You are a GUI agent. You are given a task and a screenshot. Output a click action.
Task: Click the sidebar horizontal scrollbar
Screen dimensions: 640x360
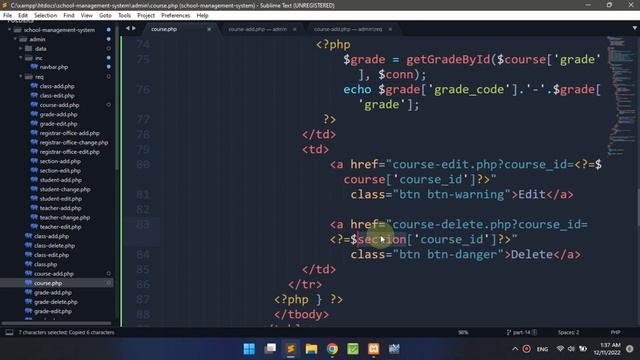(56, 323)
